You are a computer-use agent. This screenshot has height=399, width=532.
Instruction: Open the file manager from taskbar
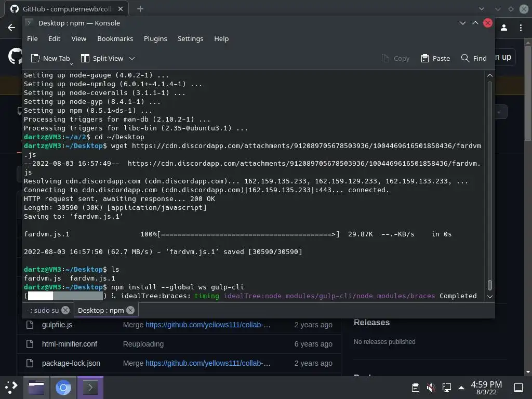36,388
